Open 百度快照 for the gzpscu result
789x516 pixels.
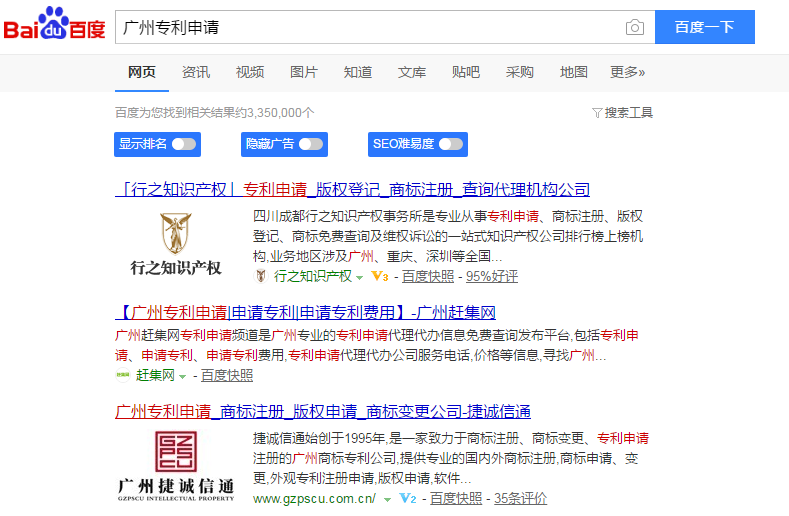coord(456,498)
